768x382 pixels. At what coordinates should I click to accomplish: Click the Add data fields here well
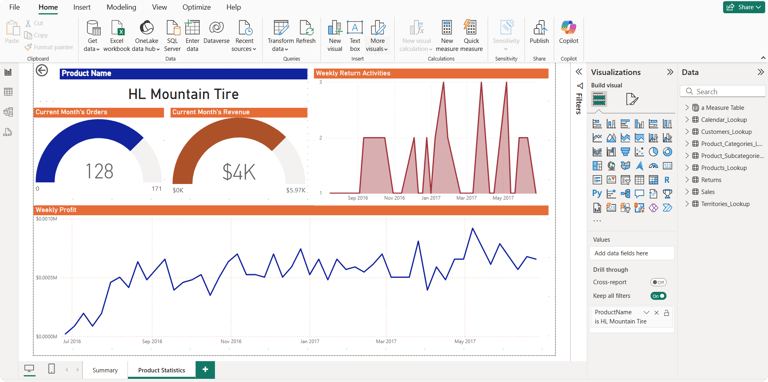(632, 253)
